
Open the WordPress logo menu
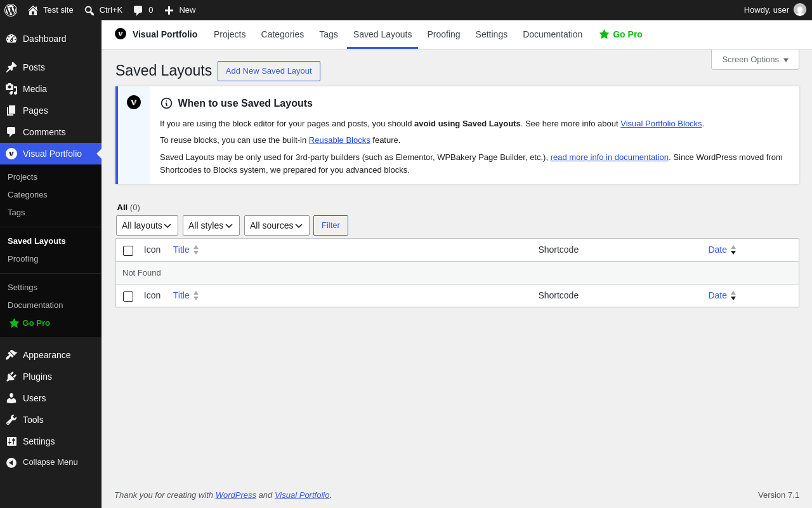pyautogui.click(x=11, y=10)
